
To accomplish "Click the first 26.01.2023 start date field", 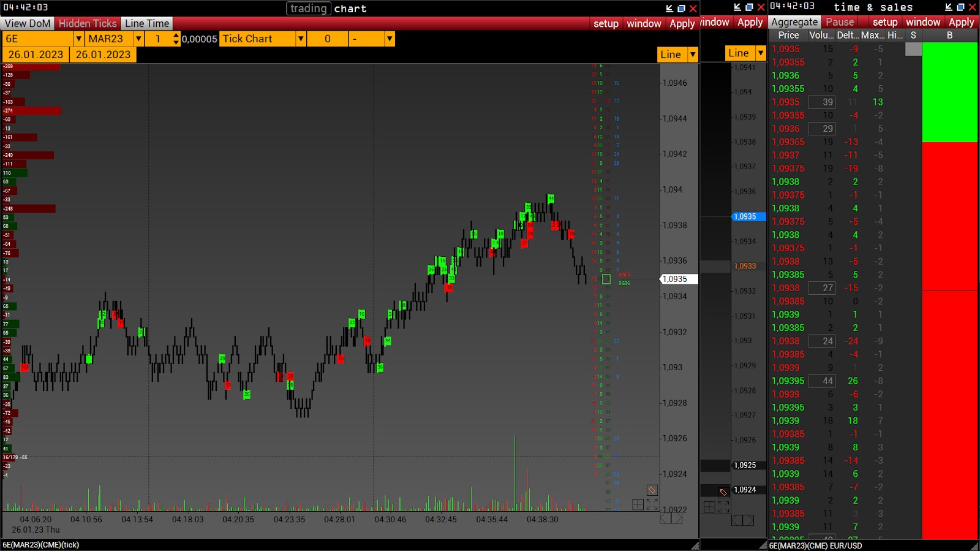I will coord(36,55).
